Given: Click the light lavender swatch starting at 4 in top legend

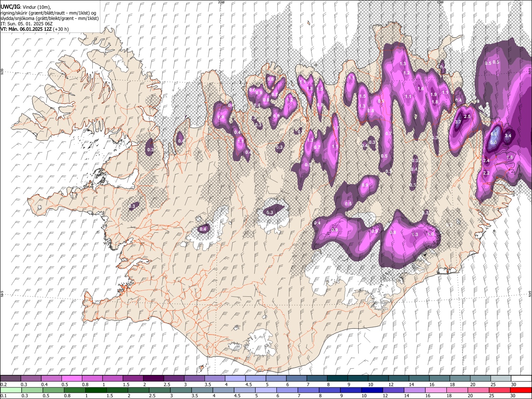Looking at the screenshot, I should point(235,378).
